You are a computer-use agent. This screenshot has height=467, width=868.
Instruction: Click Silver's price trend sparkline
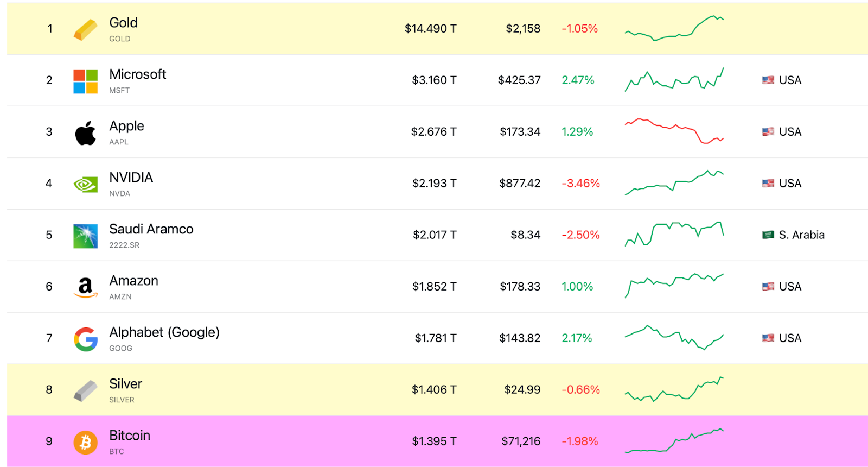pos(674,389)
